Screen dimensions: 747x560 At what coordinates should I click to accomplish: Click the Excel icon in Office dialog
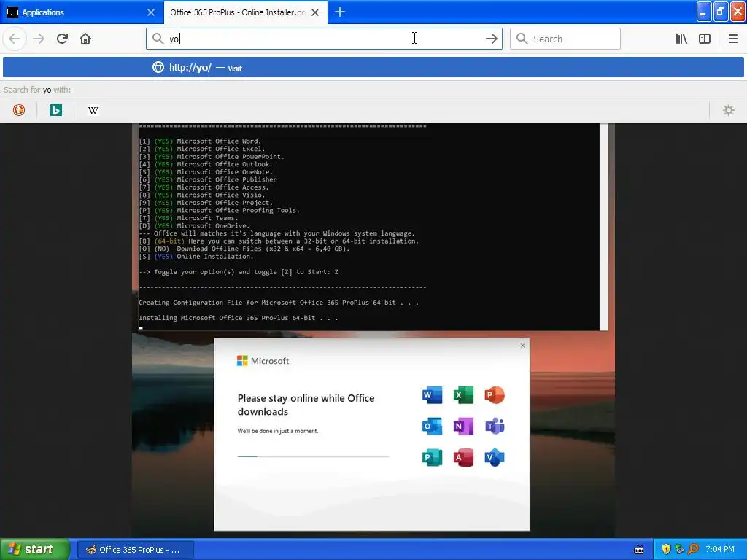[463, 394]
